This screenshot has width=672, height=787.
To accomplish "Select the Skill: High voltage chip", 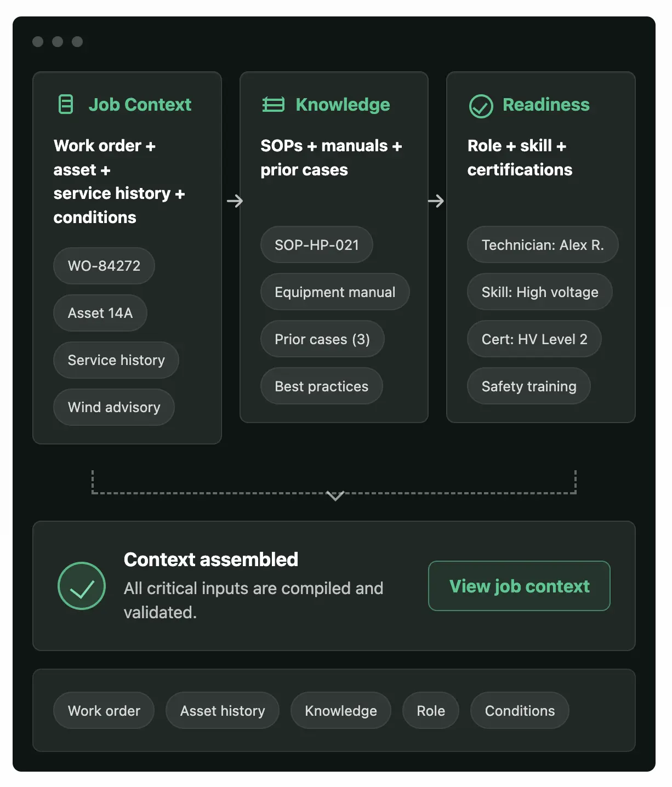I will [540, 292].
